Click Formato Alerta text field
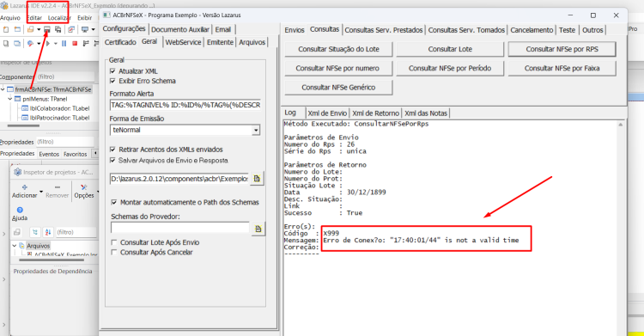The width and height of the screenshot is (644, 336). click(185, 105)
